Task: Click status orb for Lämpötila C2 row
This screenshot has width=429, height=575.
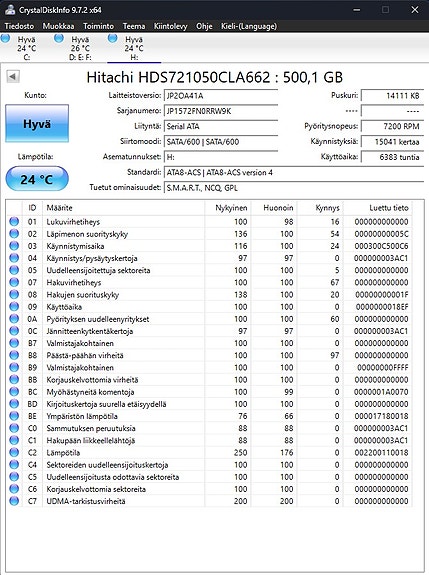Action: pos(14,452)
